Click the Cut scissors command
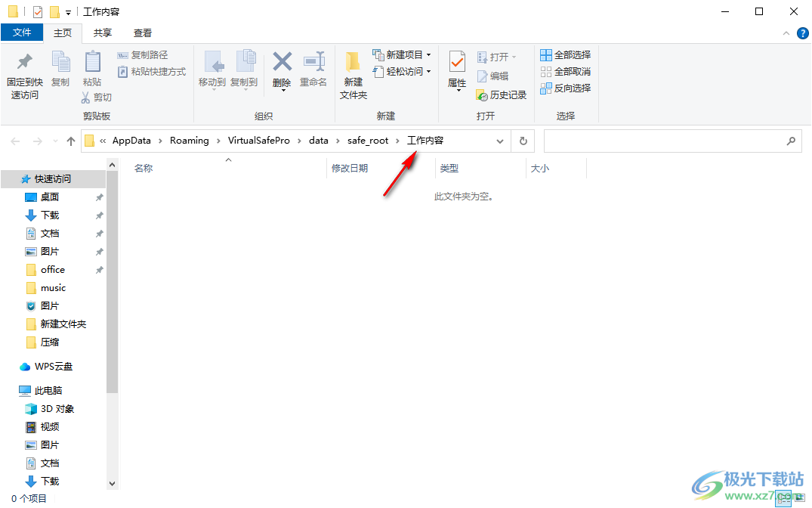The height and width of the screenshot is (508, 812). click(x=97, y=97)
